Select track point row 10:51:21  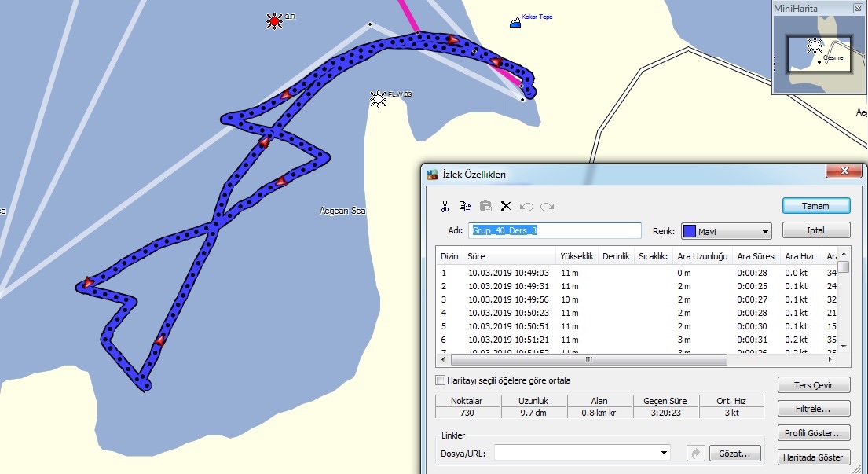[x=637, y=340]
